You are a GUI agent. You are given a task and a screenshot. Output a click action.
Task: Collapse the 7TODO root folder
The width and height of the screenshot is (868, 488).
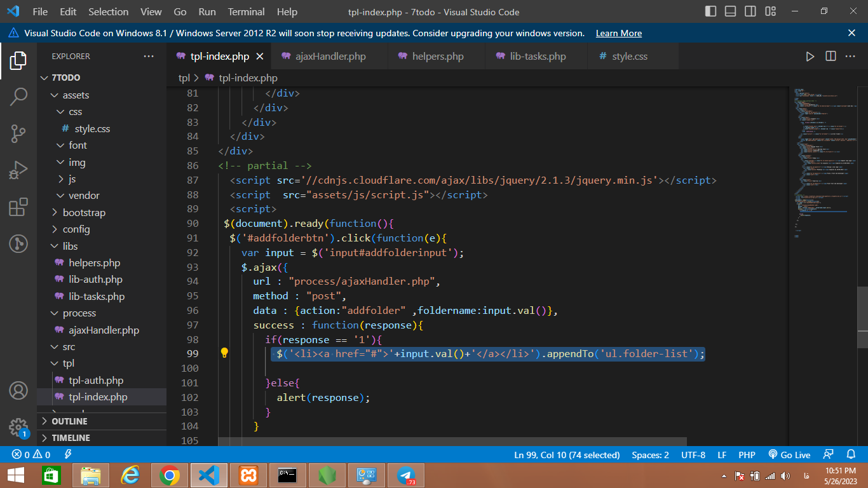coord(102,78)
